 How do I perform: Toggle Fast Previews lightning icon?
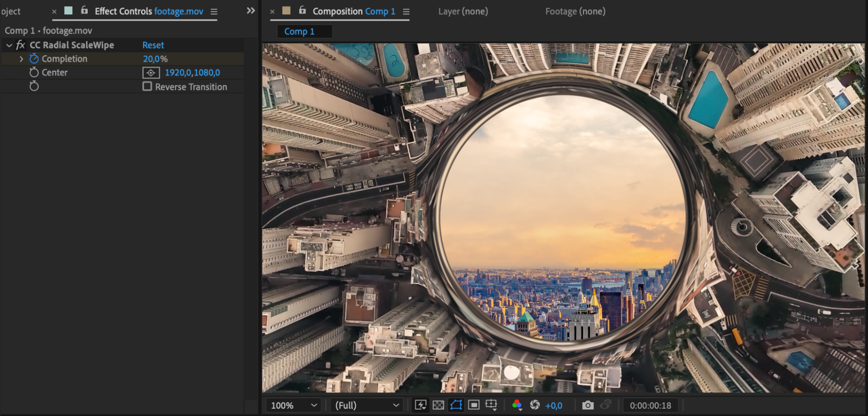coord(420,405)
